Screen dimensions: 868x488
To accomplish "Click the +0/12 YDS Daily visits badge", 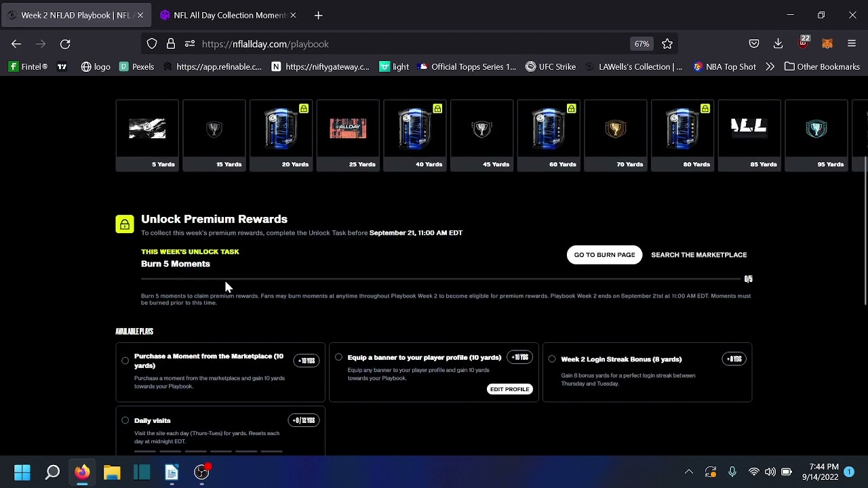I will (304, 420).
